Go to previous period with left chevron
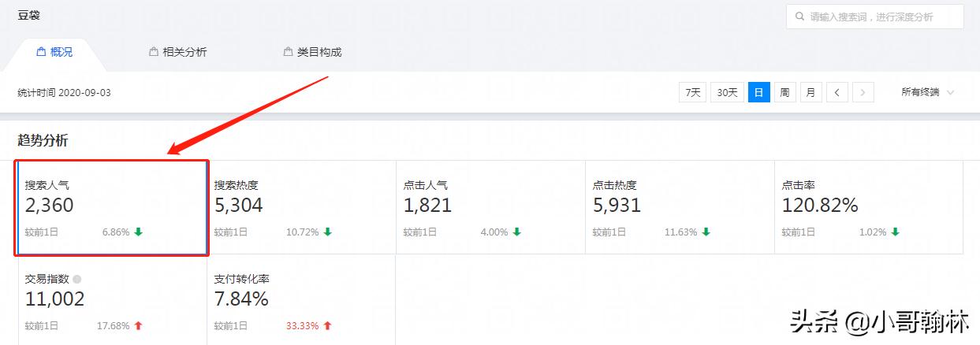This screenshot has width=980, height=345. point(837,92)
